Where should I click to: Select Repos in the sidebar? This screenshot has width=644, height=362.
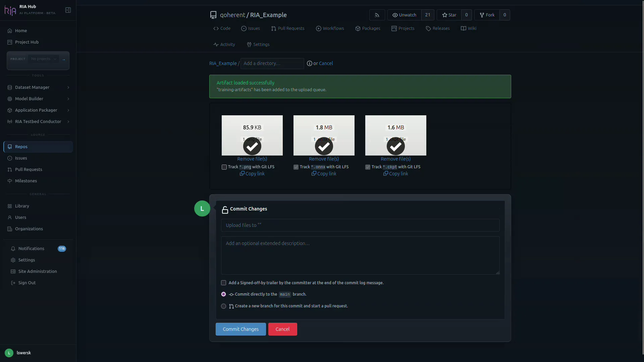(38, 147)
